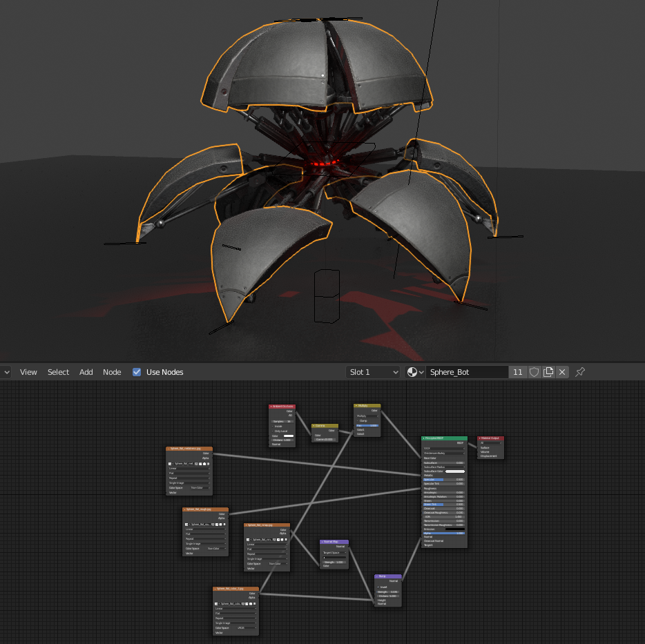Click the fake user shield button
645x644 pixels.
click(534, 372)
